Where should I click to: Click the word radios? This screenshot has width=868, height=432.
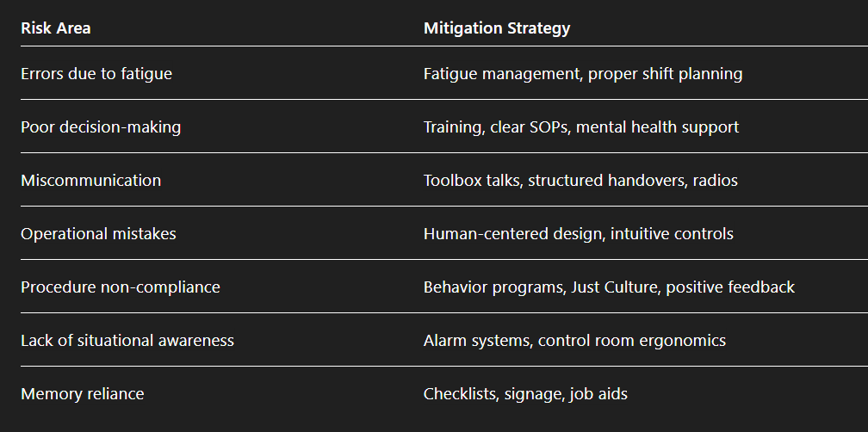[715, 181]
